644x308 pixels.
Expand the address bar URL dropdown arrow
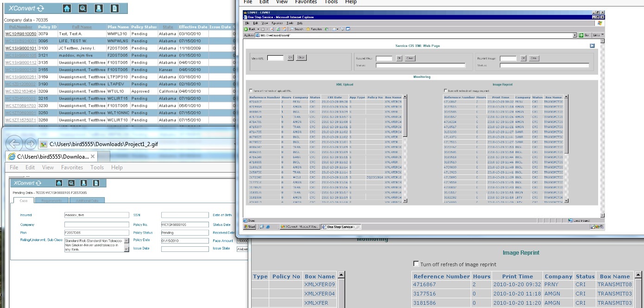[x=575, y=35]
